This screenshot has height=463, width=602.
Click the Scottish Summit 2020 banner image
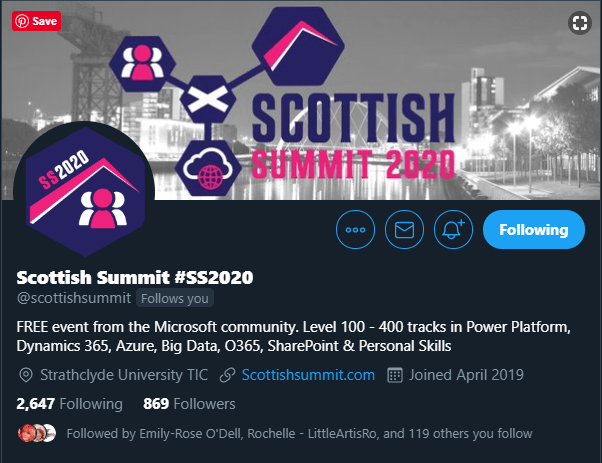click(301, 100)
